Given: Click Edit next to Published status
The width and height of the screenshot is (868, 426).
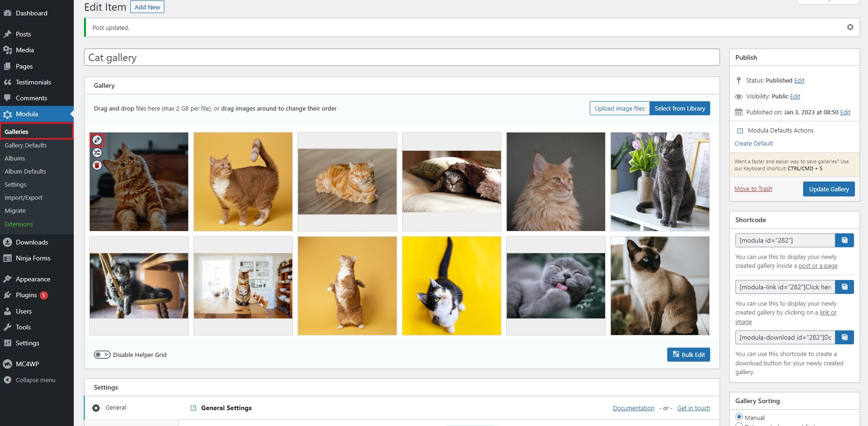Looking at the screenshot, I should click(799, 80).
